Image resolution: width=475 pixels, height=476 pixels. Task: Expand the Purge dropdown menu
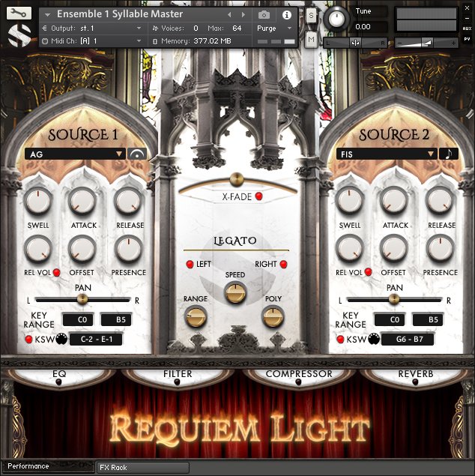(275, 28)
